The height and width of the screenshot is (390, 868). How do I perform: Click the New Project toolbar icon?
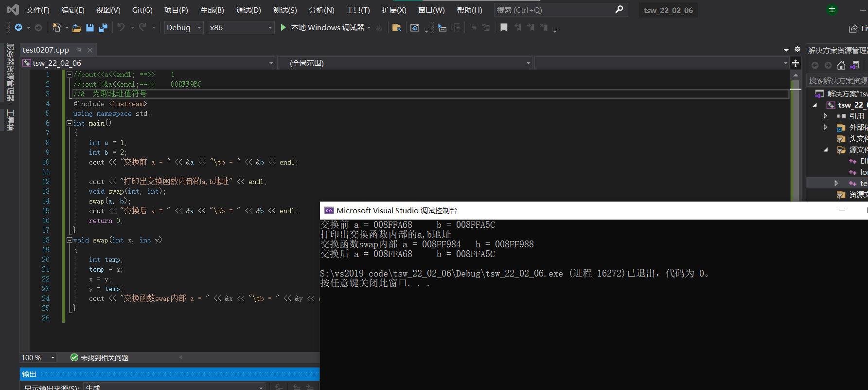coord(56,28)
